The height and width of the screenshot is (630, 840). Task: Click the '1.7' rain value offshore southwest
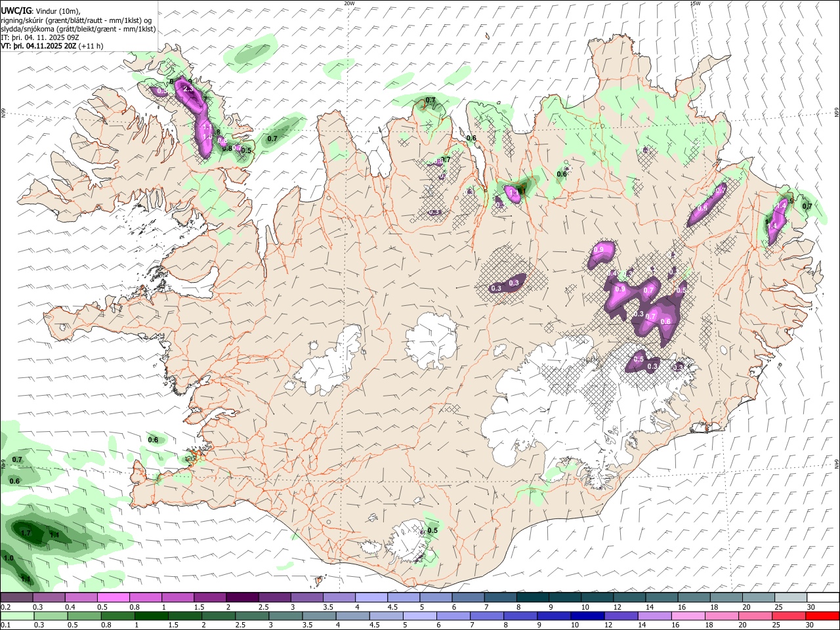26,534
